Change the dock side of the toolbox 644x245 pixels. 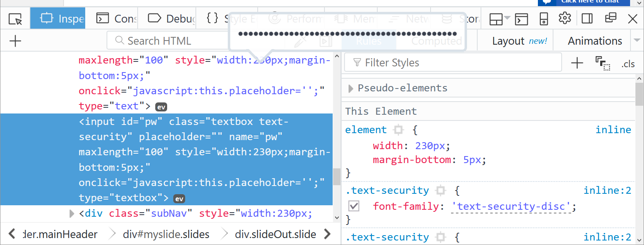pyautogui.click(x=587, y=18)
